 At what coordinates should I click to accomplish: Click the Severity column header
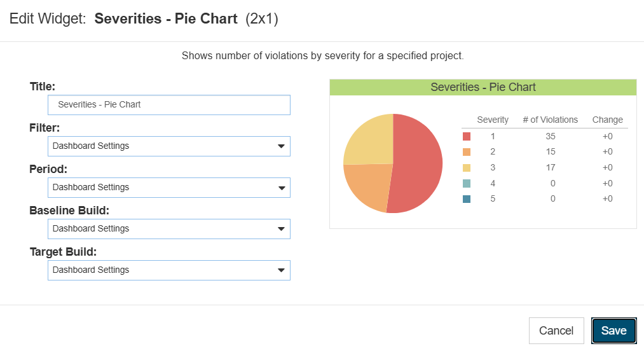pos(493,120)
